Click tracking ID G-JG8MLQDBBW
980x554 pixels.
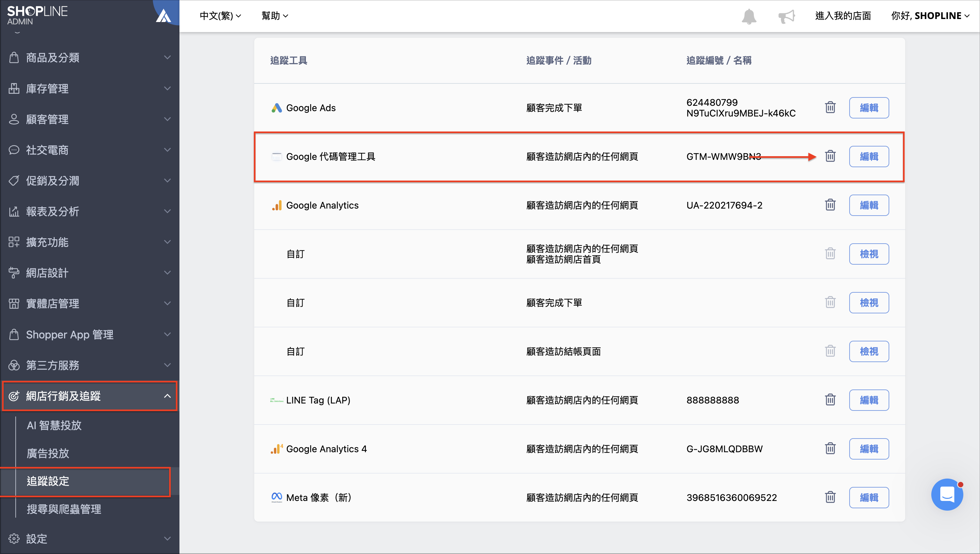click(724, 449)
